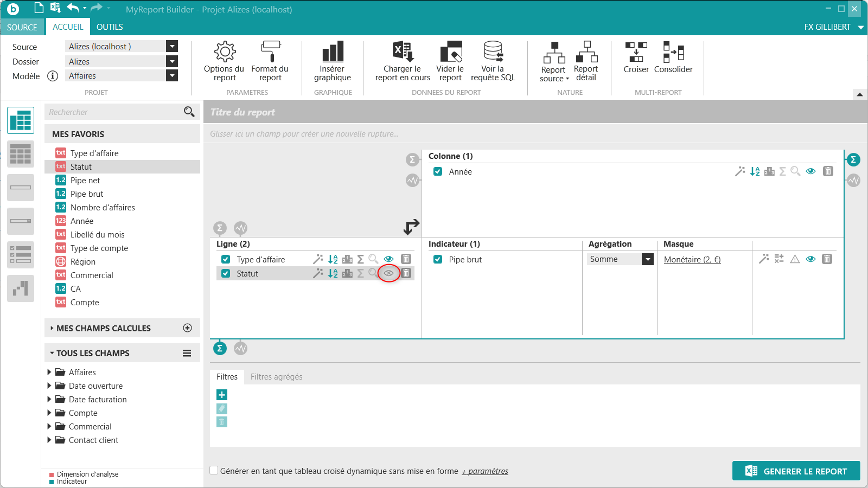Uncheck the Type d'affaire checkbox
The width and height of the screenshot is (868, 488).
coord(226,260)
